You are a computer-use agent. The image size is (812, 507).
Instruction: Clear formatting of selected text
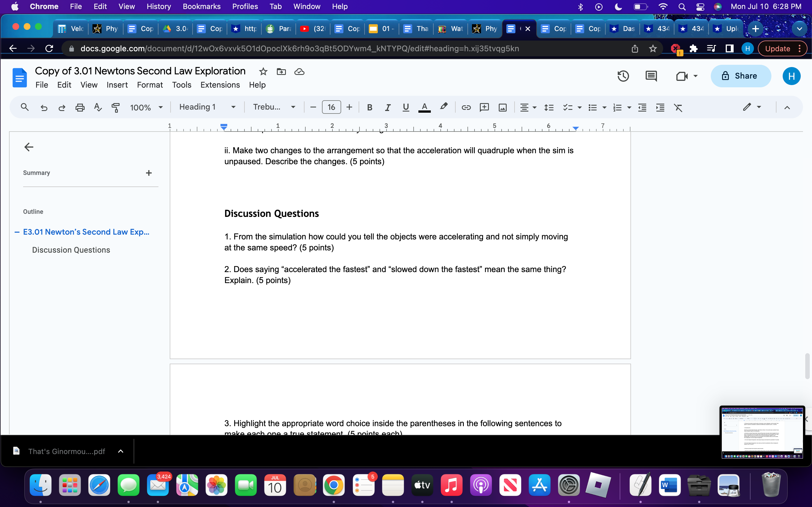678,107
